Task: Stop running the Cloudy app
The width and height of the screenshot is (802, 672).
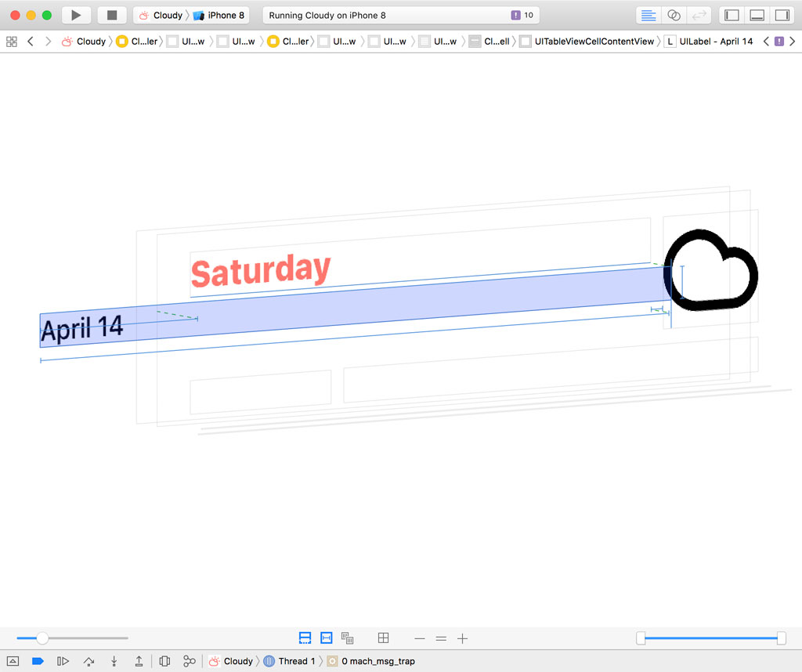Action: pyautogui.click(x=111, y=15)
